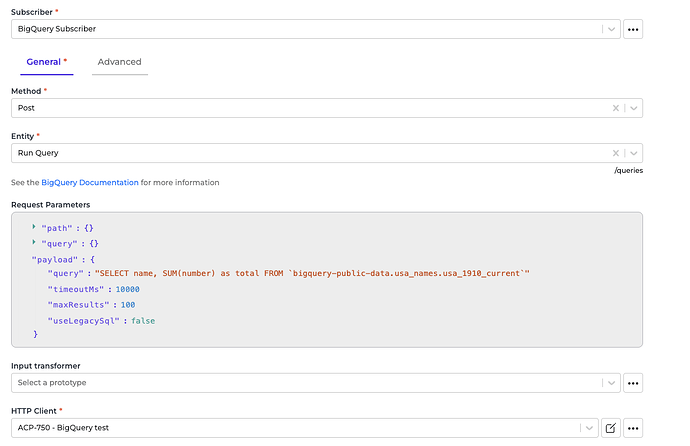Image resolution: width=690 pixels, height=446 pixels.
Task: Open the Subscriber more options menu
Action: (633, 29)
